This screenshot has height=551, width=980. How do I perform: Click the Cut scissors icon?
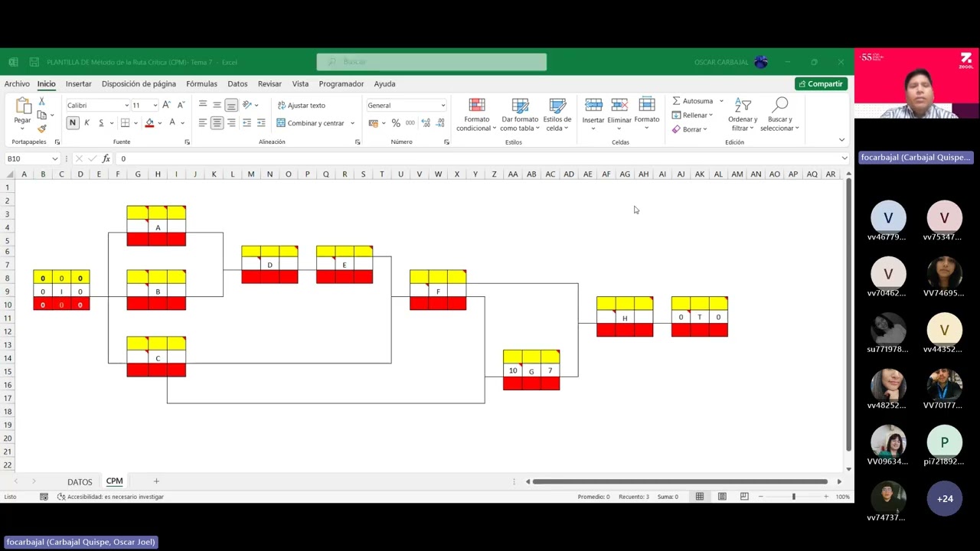pos(41,102)
